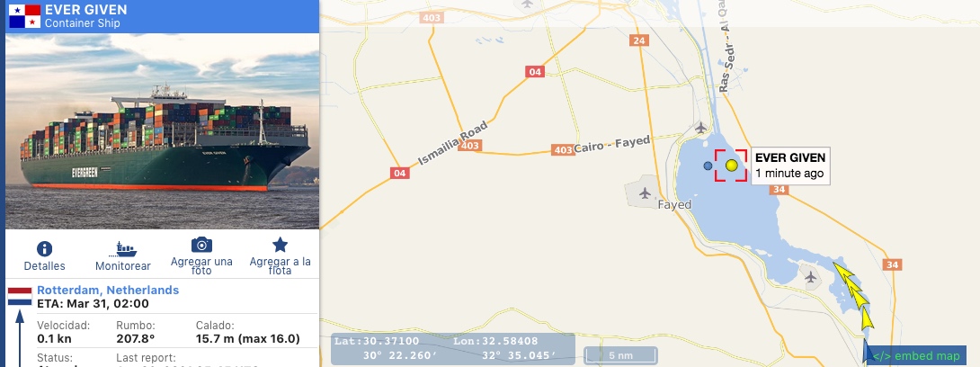Viewport: 980px width, 367px height.
Task: Click the Fayed town label on the map
Action: 674,204
